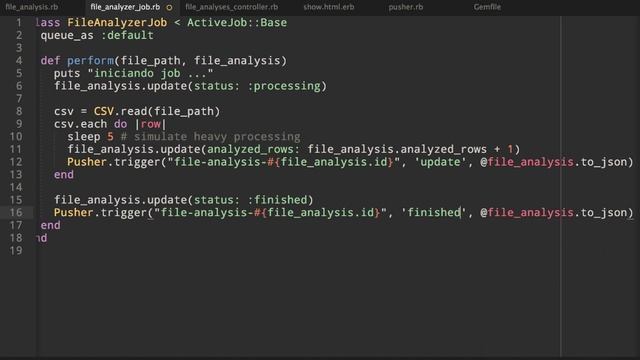Click 'Pusher' on line 12
This screenshot has height=360, width=640.
point(87,162)
